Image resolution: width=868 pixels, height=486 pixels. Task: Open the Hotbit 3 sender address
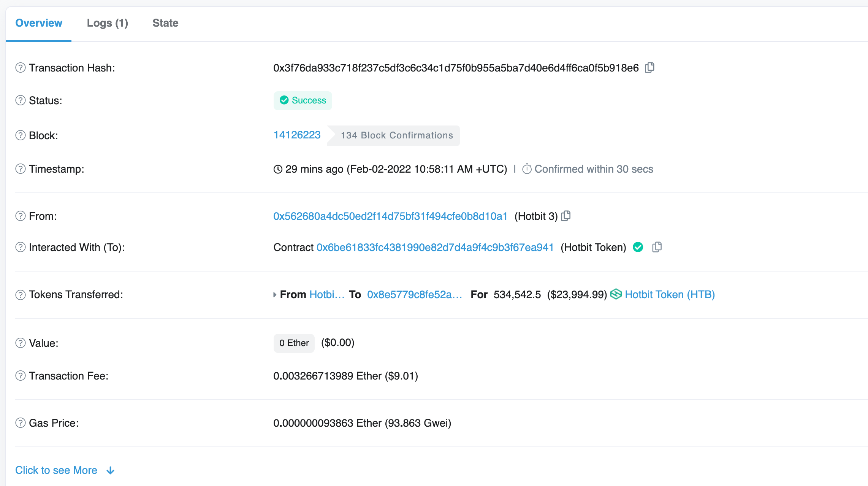[x=390, y=216]
